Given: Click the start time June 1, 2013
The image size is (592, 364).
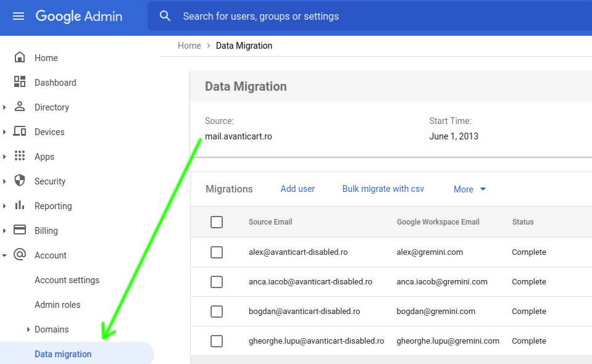Looking at the screenshot, I should [454, 136].
